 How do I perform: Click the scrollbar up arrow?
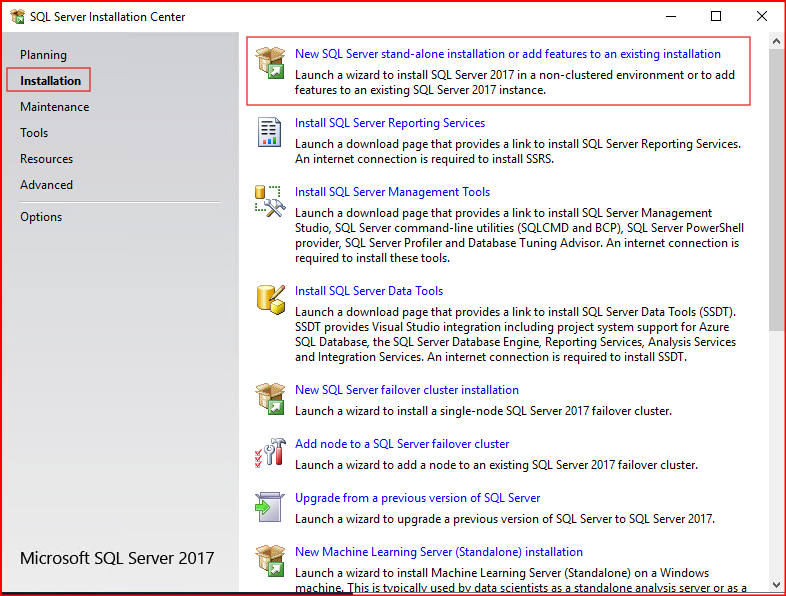coord(776,41)
